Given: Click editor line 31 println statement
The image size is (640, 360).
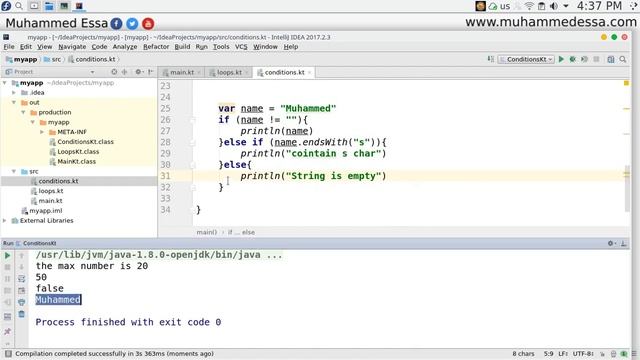Looking at the screenshot, I should pos(313,176).
